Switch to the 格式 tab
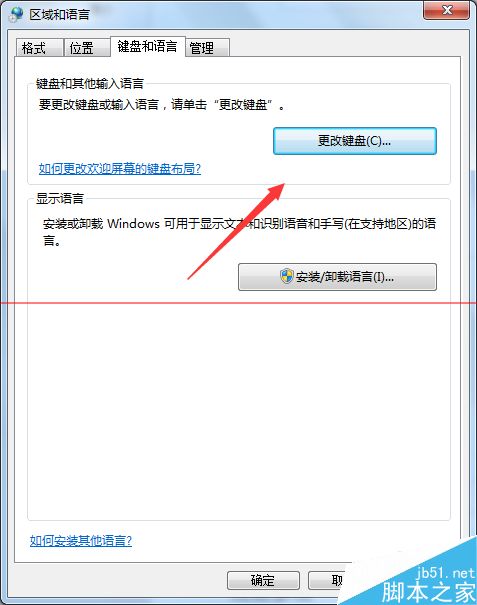The width and height of the screenshot is (477, 605). pyautogui.click(x=39, y=48)
